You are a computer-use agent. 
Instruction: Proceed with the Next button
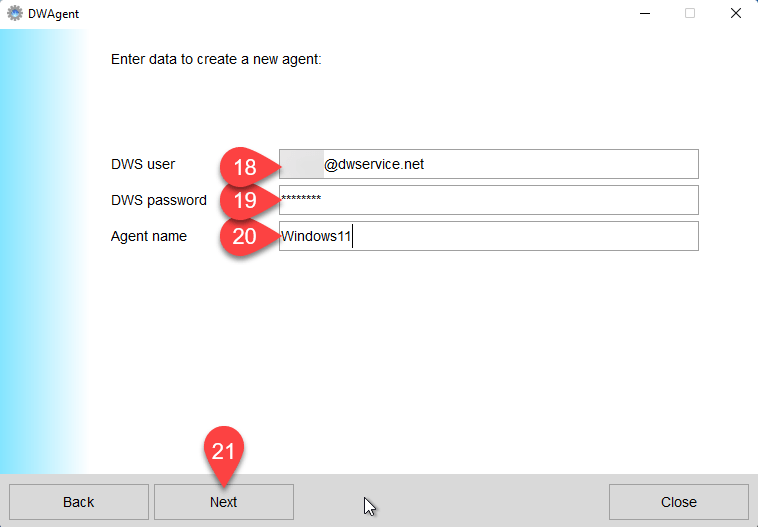click(x=224, y=502)
